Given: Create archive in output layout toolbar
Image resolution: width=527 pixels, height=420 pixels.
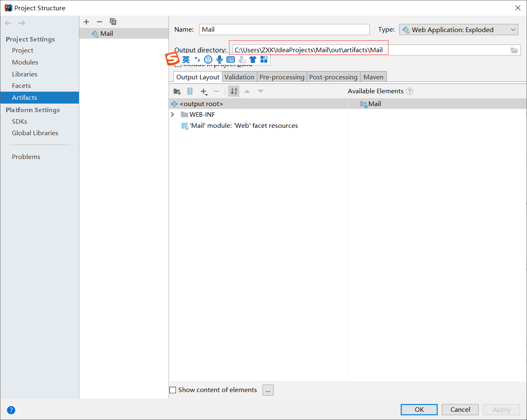Looking at the screenshot, I should (190, 91).
